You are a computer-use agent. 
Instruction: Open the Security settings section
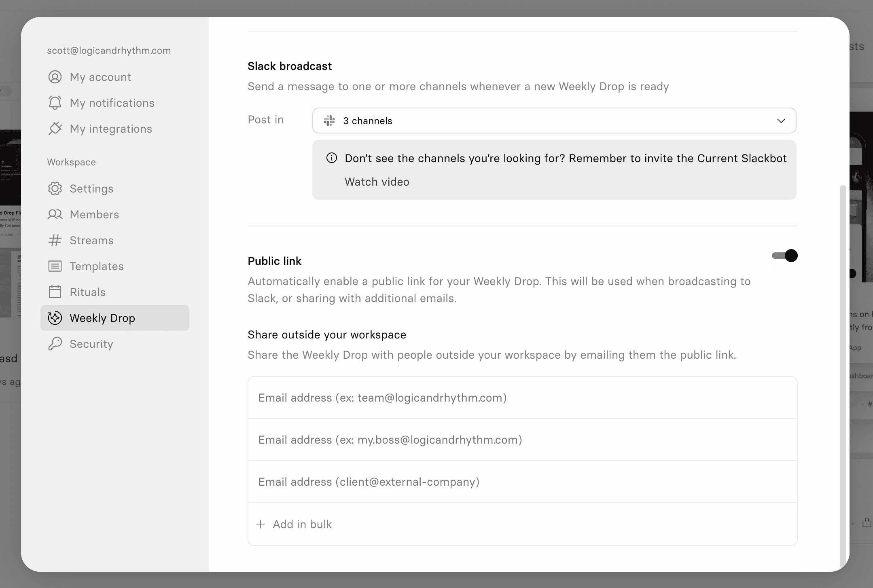click(x=91, y=344)
